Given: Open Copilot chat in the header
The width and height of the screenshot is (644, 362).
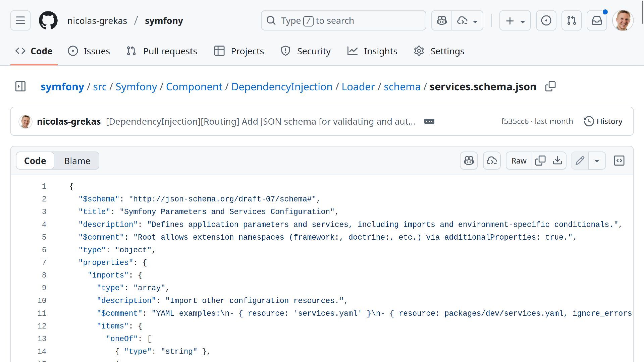Looking at the screenshot, I should [441, 20].
